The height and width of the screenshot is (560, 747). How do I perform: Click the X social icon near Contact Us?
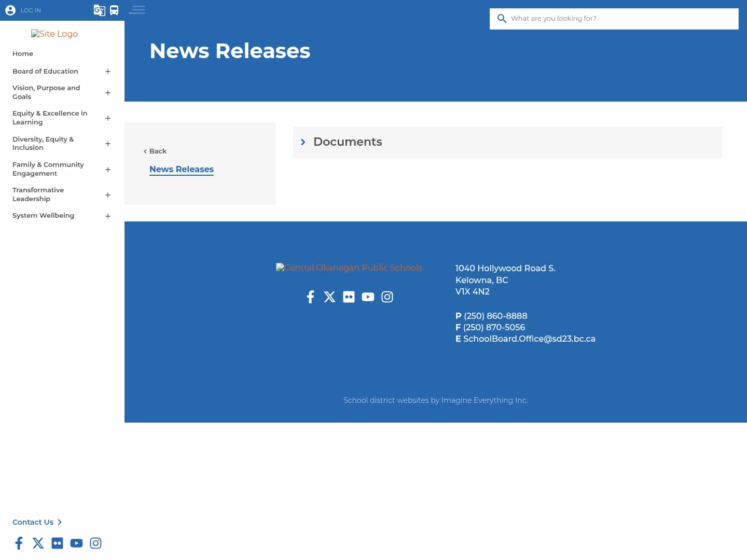[x=38, y=543]
